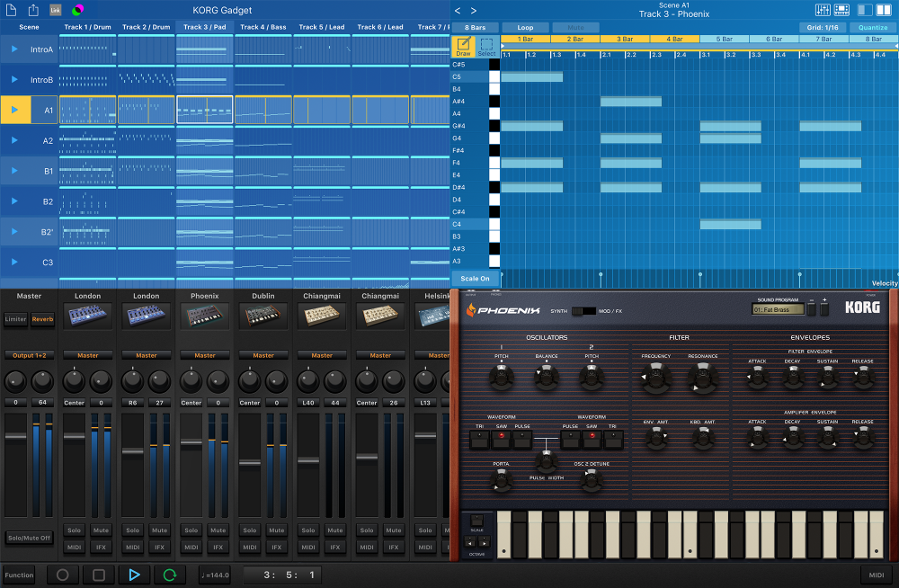Toggle Mute in the piano roll header
This screenshot has height=588, width=899.
click(575, 28)
